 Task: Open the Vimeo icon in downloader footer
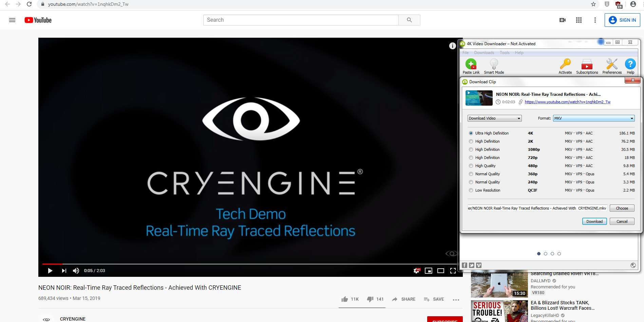coord(479,265)
